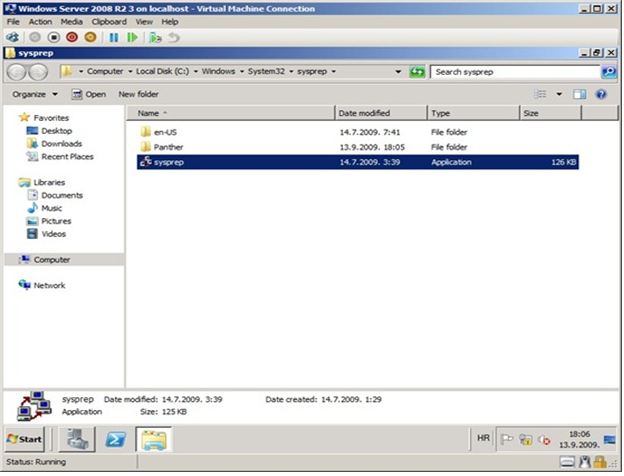The width and height of the screenshot is (624, 476).
Task: Expand the change view options dropdown
Action: pyautogui.click(x=558, y=94)
